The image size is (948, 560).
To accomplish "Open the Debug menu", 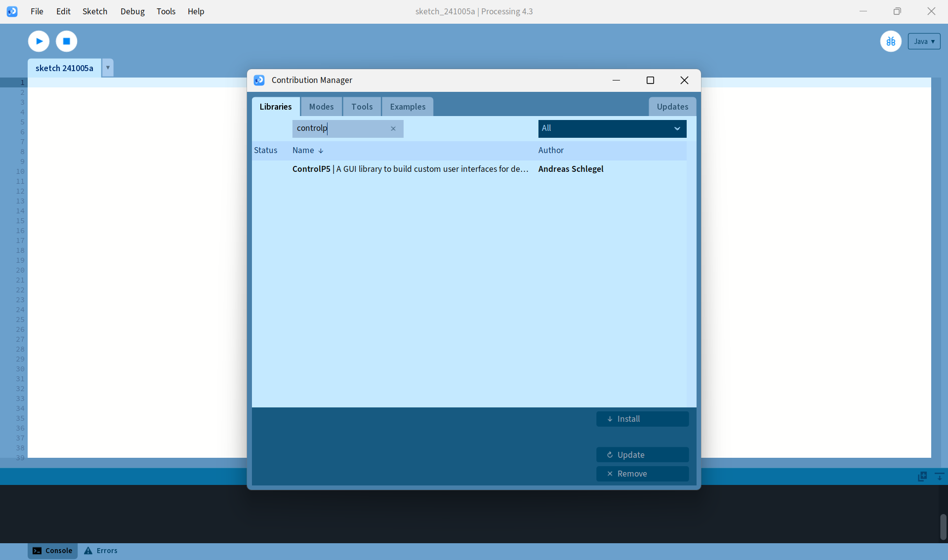I will [132, 11].
